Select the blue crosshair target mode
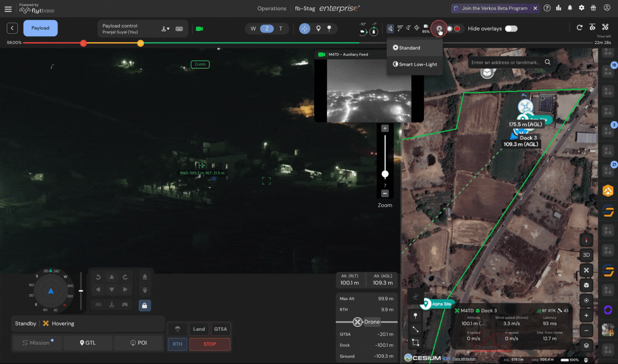This screenshot has height=364, width=618. click(305, 28)
